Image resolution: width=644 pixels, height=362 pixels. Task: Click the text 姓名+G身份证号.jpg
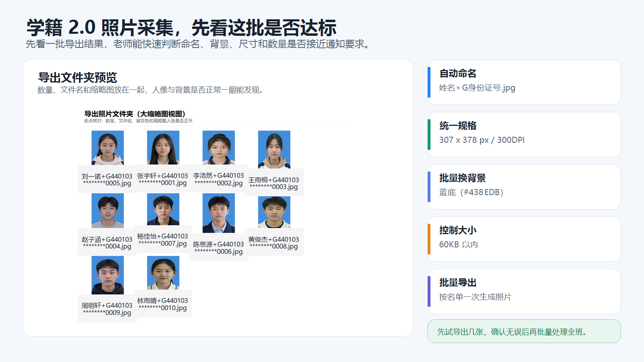477,88
